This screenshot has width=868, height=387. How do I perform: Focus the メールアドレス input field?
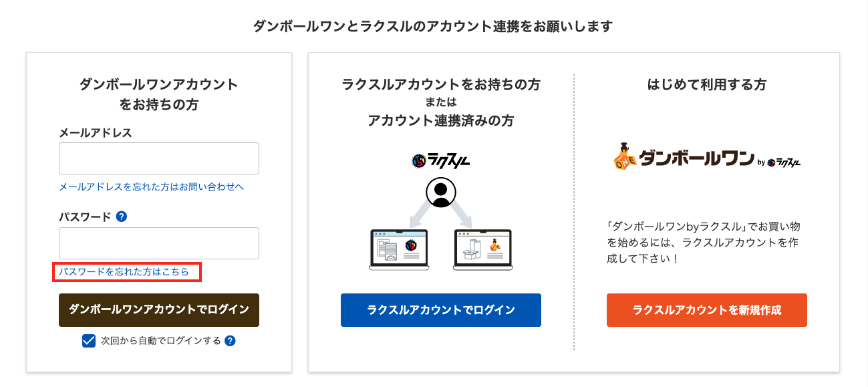[x=159, y=158]
